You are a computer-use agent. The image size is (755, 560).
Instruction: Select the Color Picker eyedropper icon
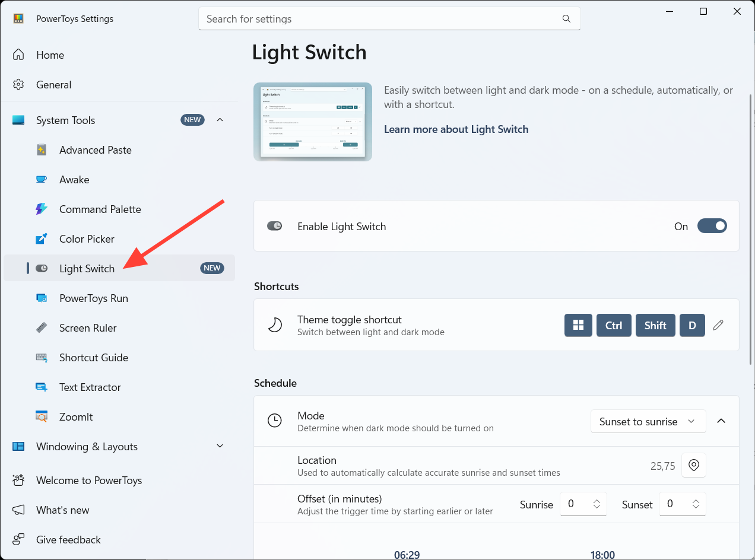point(42,239)
